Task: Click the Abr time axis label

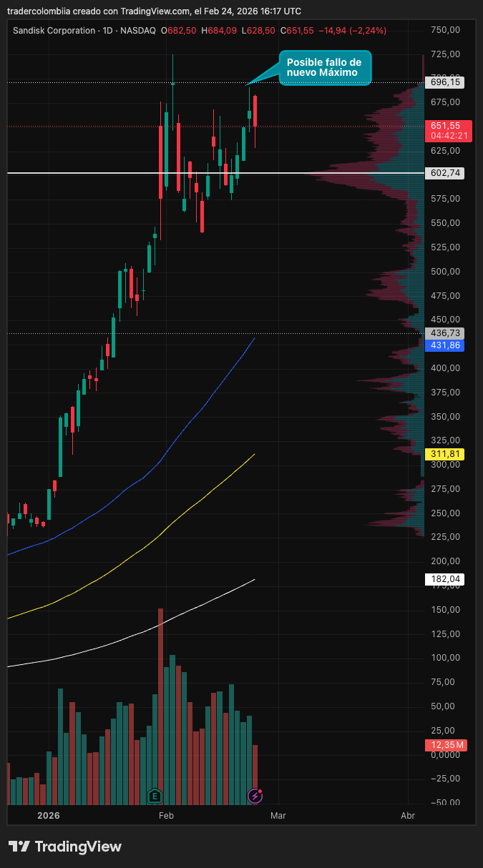Action: coord(408,816)
